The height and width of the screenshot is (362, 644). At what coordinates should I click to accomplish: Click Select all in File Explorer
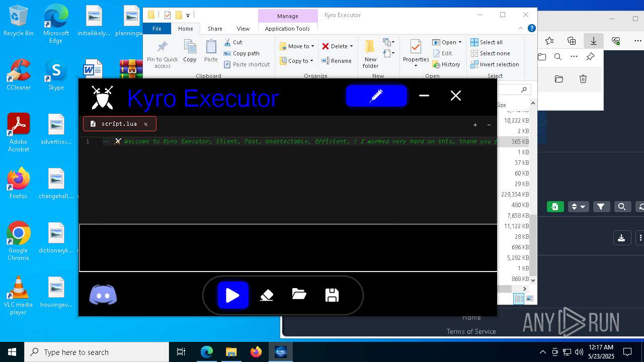[487, 42]
